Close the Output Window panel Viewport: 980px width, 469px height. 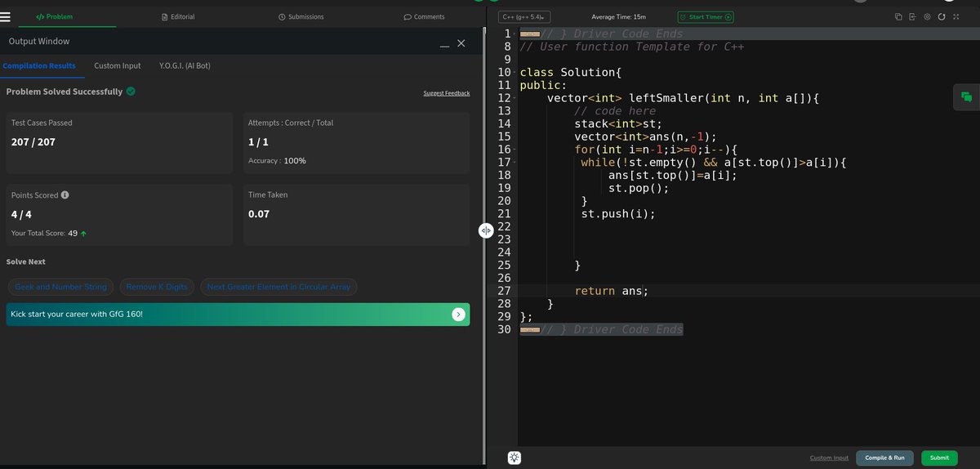[461, 42]
